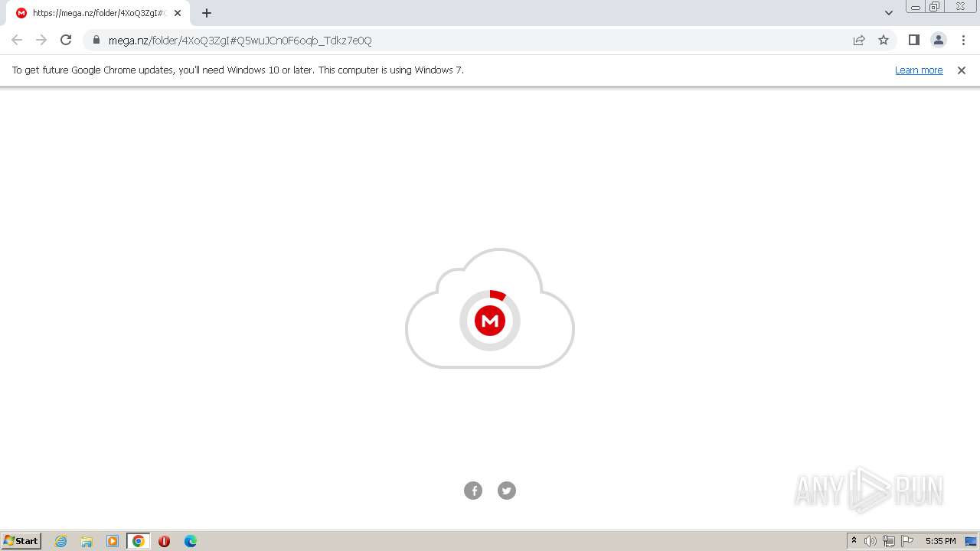Minimize the Chrome window

[916, 7]
